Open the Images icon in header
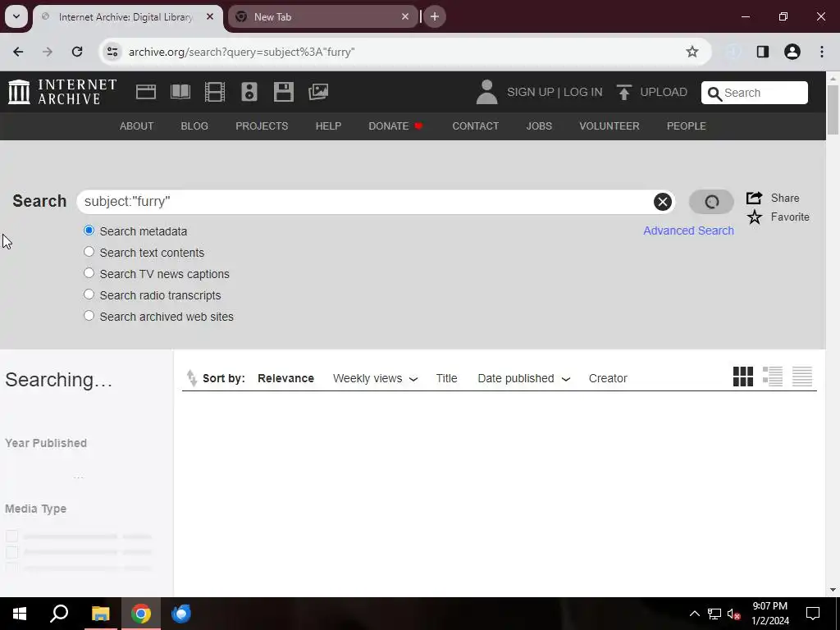840x630 pixels. tap(318, 92)
